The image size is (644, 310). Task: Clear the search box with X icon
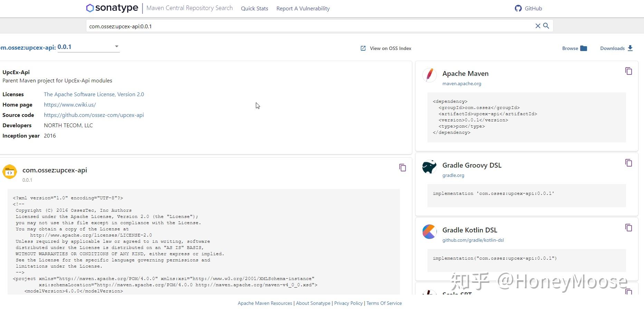tap(538, 26)
